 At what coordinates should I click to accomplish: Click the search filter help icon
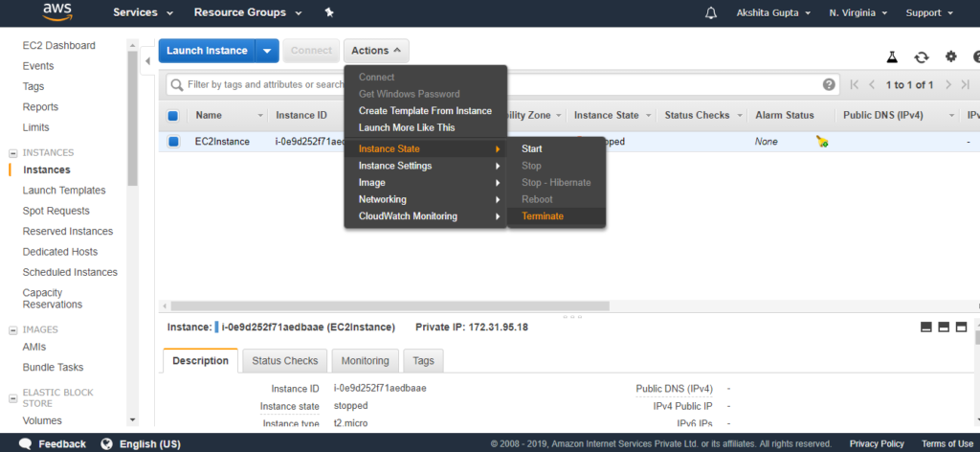point(829,84)
